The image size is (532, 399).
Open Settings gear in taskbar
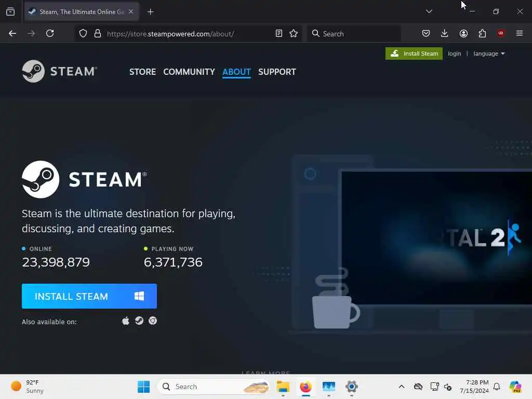[x=352, y=387]
